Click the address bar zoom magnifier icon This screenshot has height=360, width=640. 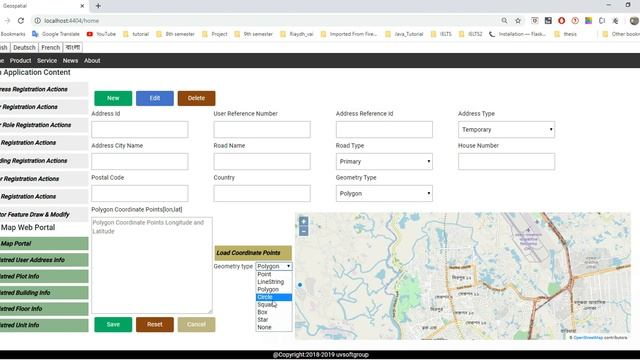click(504, 20)
